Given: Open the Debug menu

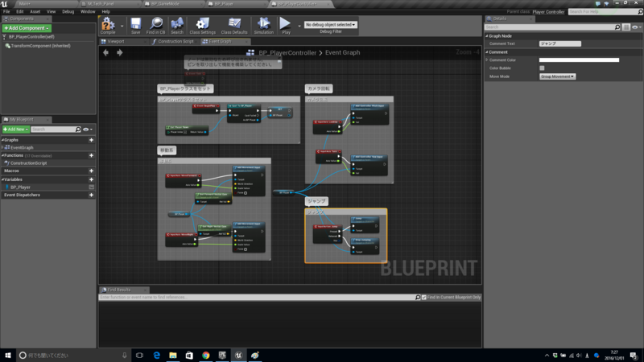Looking at the screenshot, I should click(68, 11).
